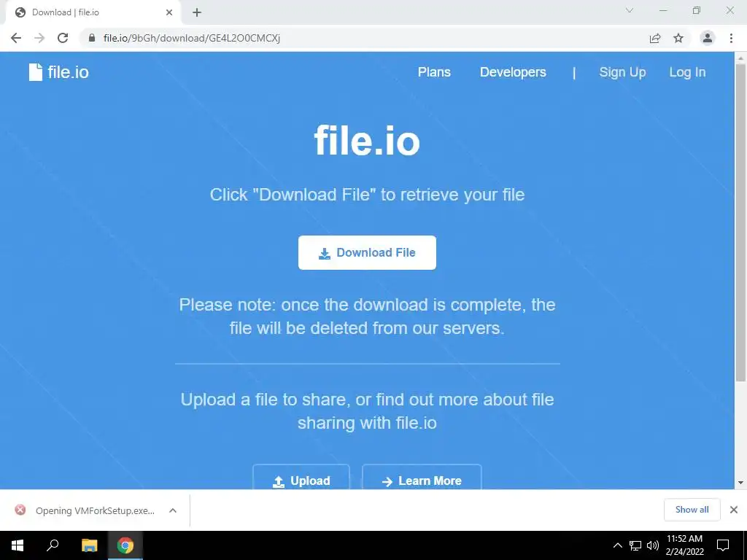Open File Explorer from the taskbar
Viewport: 747px width, 560px height.
(x=89, y=545)
